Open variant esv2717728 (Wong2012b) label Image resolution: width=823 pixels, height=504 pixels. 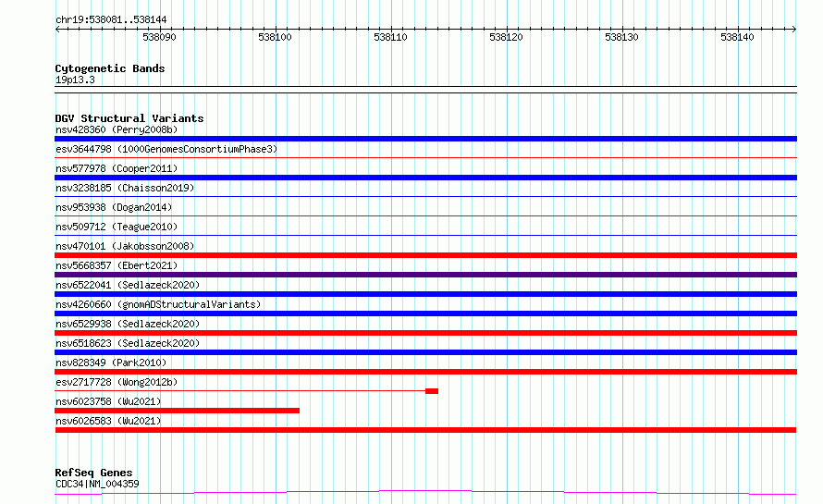(x=117, y=382)
